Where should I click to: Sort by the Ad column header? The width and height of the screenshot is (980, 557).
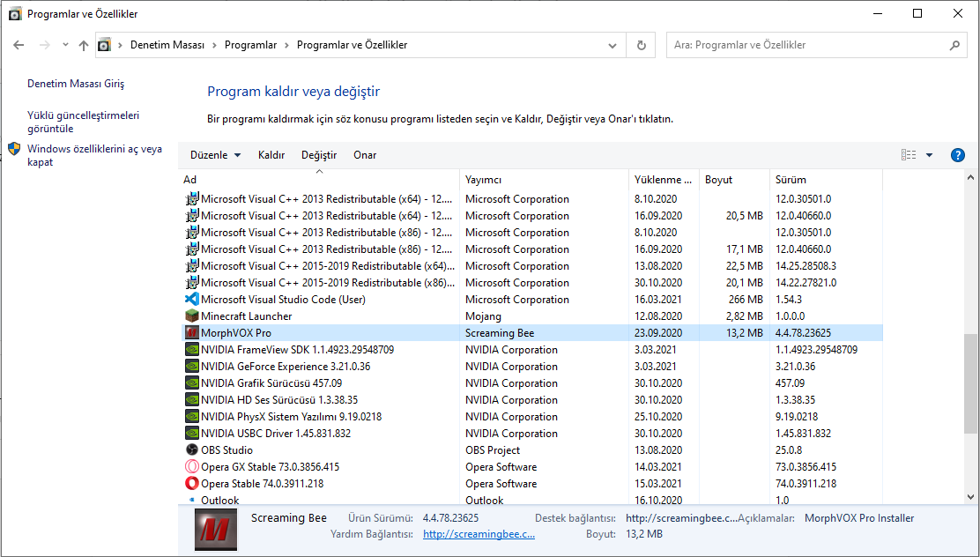coord(319,180)
